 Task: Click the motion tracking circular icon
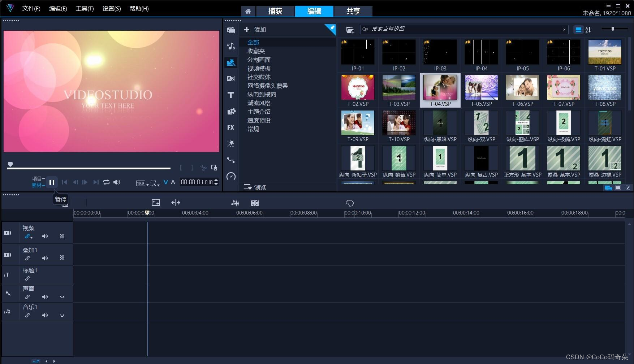[350, 203]
